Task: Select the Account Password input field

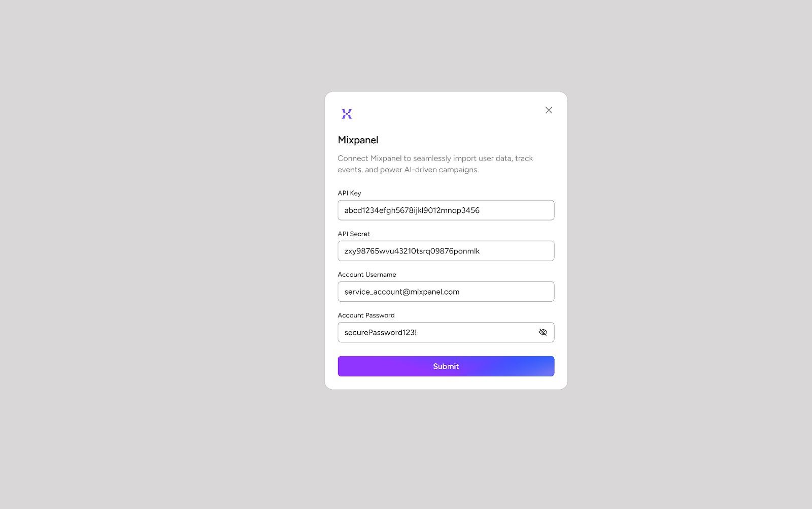Action: (x=446, y=332)
